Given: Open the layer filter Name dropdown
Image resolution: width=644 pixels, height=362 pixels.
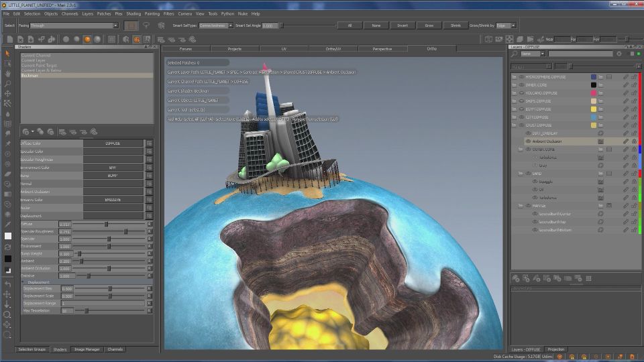Looking at the screenshot, I should [x=533, y=54].
